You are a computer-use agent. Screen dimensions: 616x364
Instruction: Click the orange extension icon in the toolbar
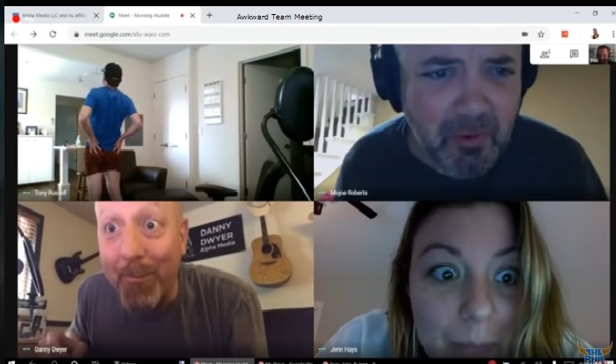tap(564, 34)
